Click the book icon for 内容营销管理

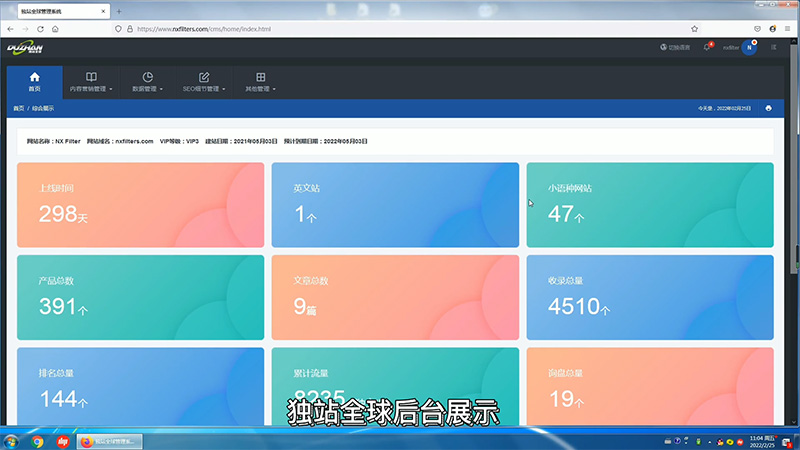point(91,77)
